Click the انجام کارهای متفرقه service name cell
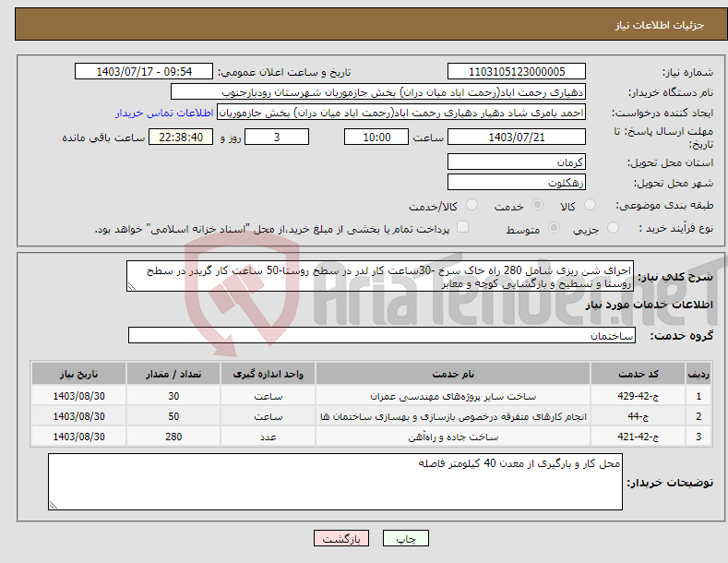 point(453,416)
